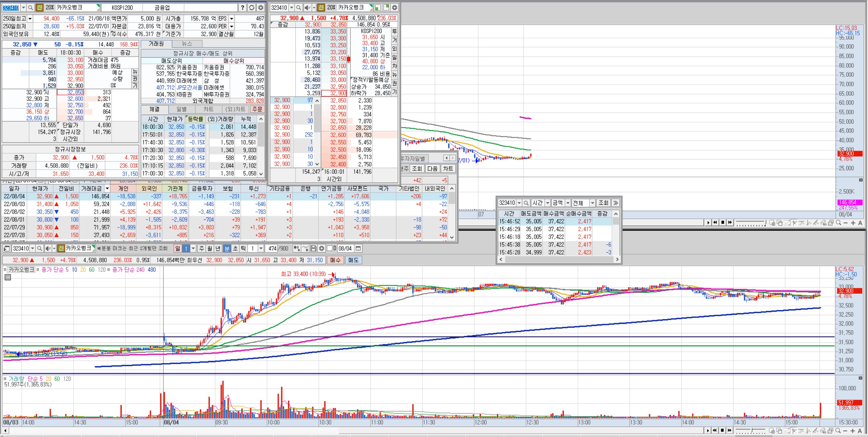Click the first green layout icon in order book header
This screenshot has width=868, height=437.
coord(378,8)
